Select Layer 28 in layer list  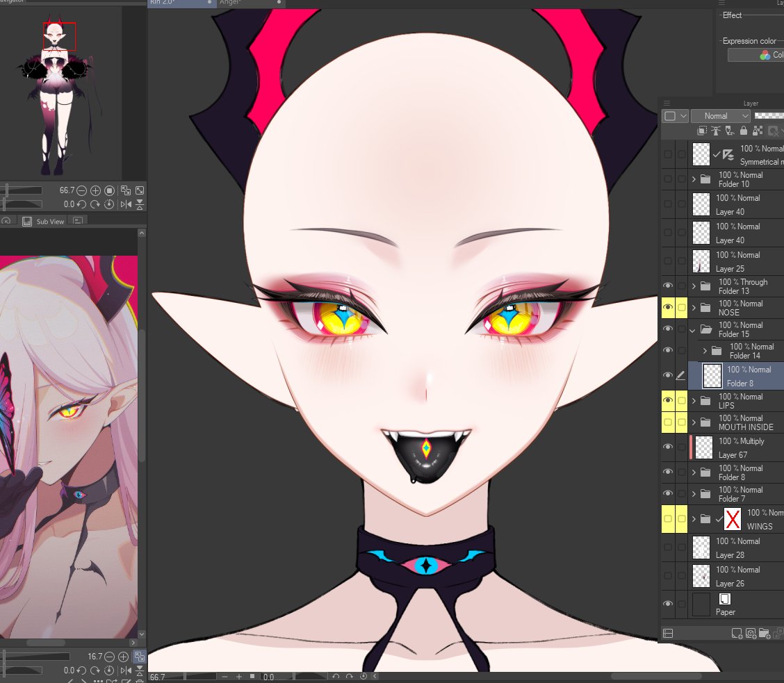click(x=736, y=548)
